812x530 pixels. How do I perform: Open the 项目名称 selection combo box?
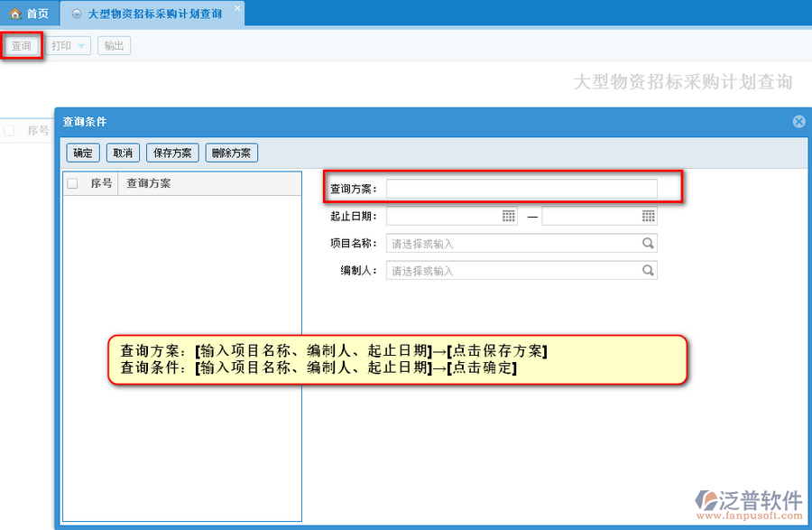tap(514, 243)
